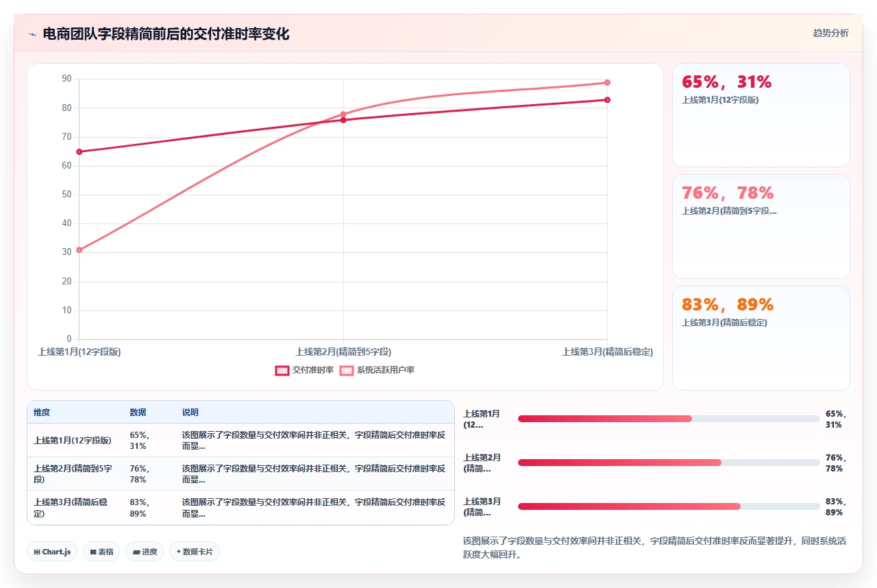Select the 数据卡片 tag chip
The image size is (877, 588).
click(195, 552)
